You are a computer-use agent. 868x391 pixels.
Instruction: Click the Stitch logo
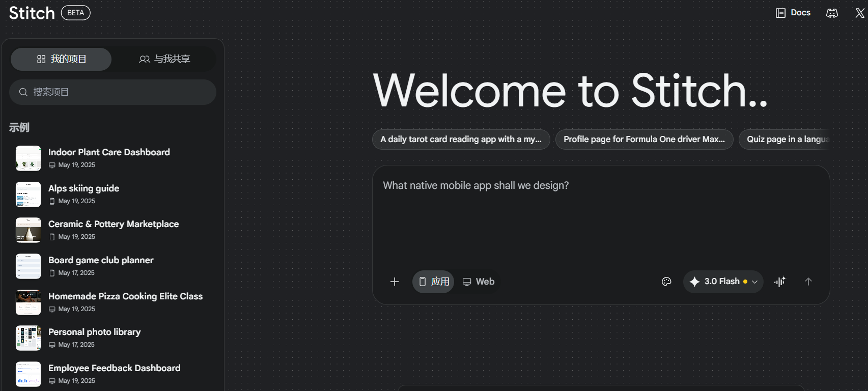(32, 13)
